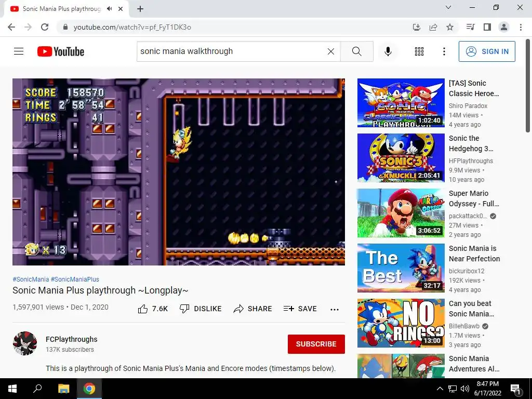
Task: Bookmark this page with the star icon
Action: point(450,27)
